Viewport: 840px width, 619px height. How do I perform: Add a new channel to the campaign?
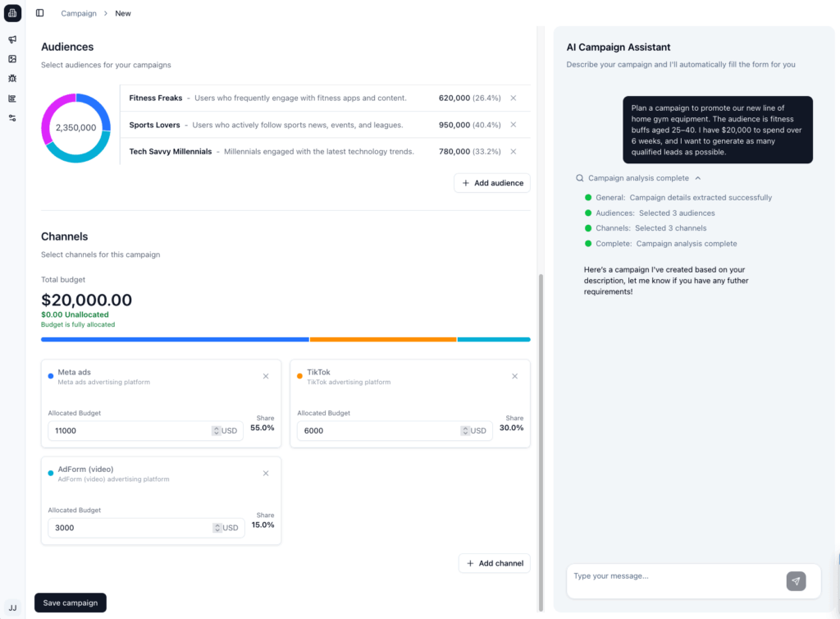point(494,562)
